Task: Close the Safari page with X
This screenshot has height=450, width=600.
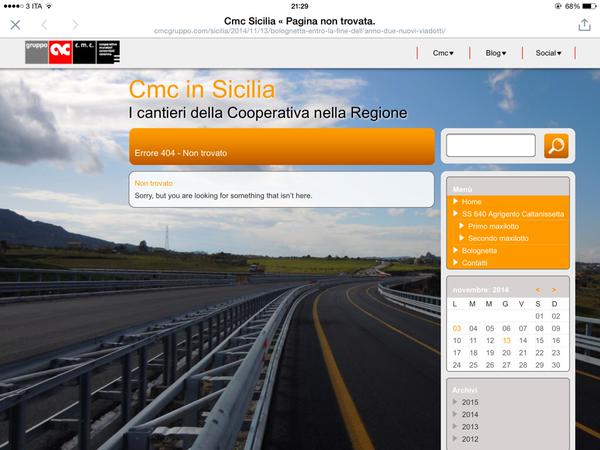Action: pos(14,24)
